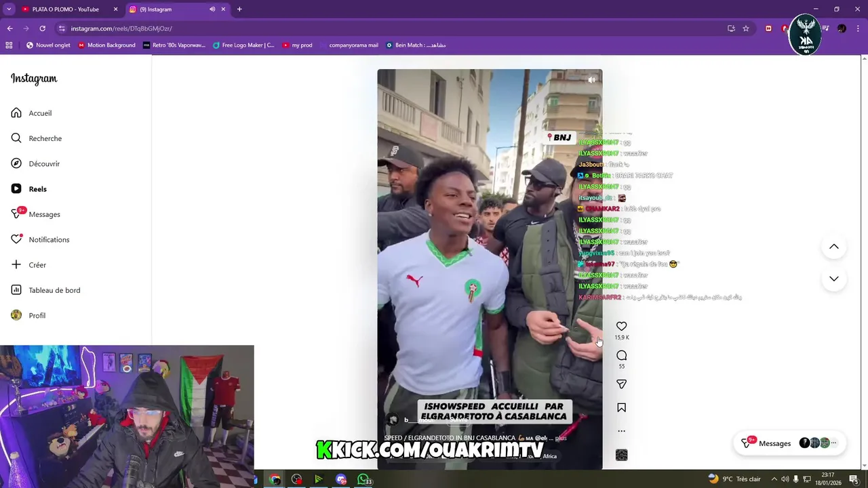The height and width of the screenshot is (488, 868).
Task: Click the Instagram logo
Action: coord(34,79)
